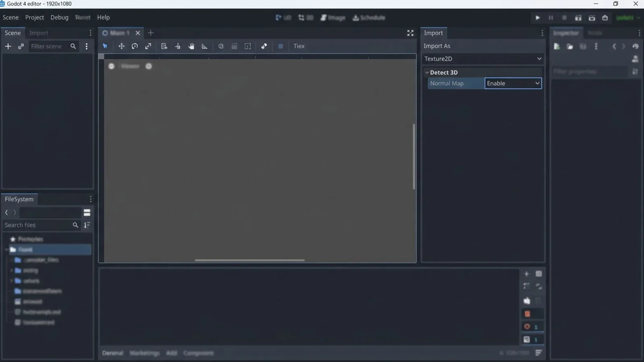The image size is (644, 362).
Task: Switch to the Import tab beside Scene
Action: coord(39,33)
